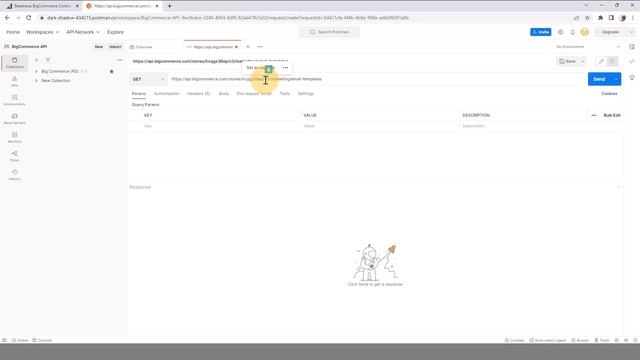Open Trash from the status bar
This screenshot has height=360, width=640.
[602, 340]
